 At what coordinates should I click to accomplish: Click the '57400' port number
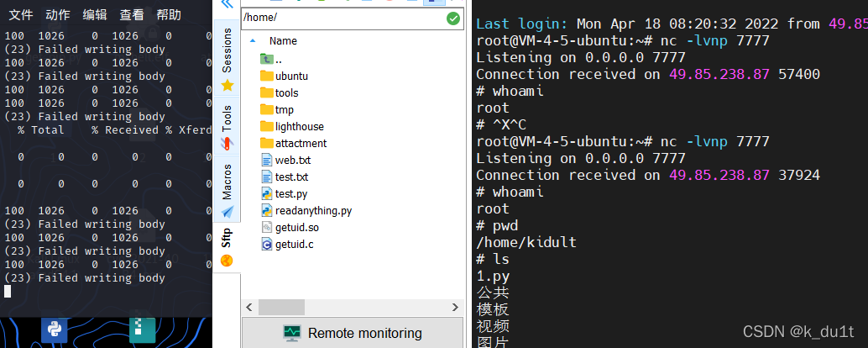coord(799,74)
